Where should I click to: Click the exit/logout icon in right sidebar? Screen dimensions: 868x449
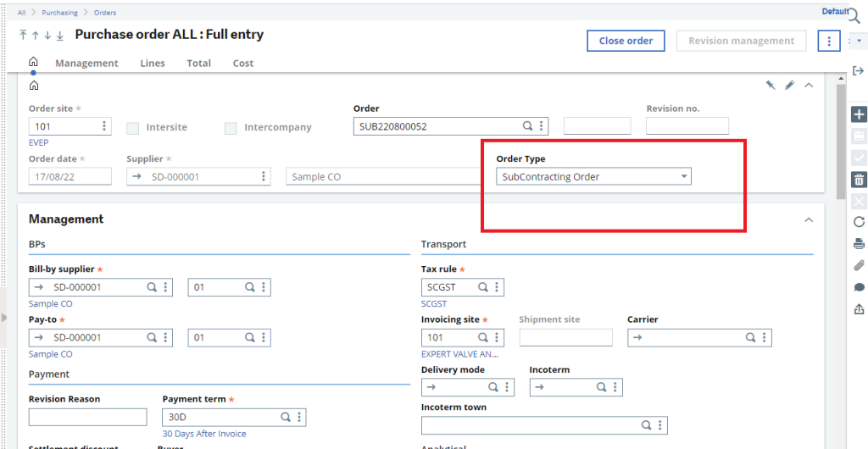[x=859, y=71]
